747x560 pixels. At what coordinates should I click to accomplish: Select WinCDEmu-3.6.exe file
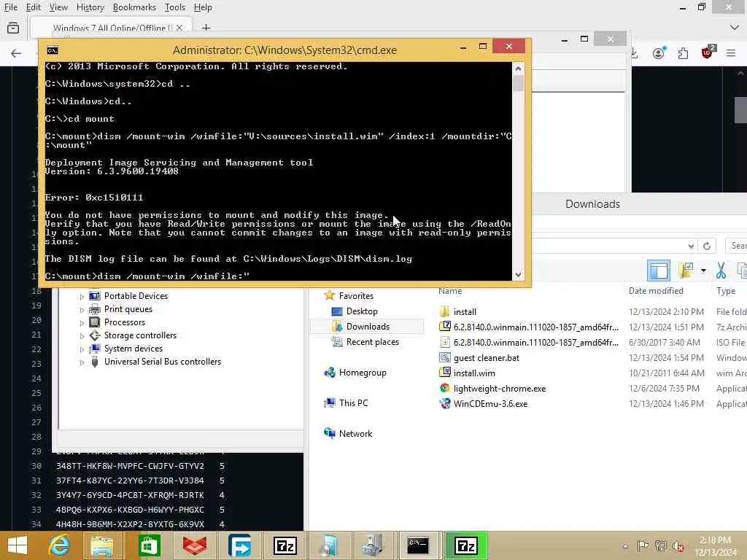click(x=490, y=403)
